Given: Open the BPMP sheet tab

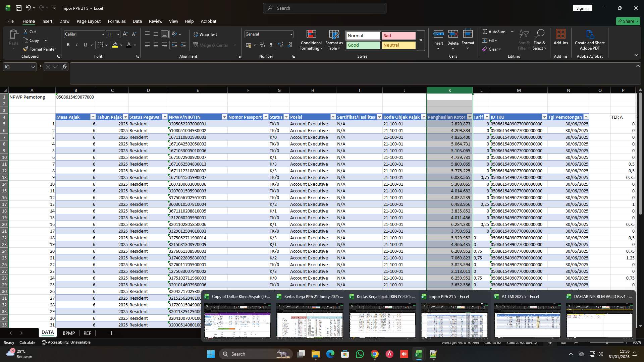Looking at the screenshot, I should coord(68,333).
